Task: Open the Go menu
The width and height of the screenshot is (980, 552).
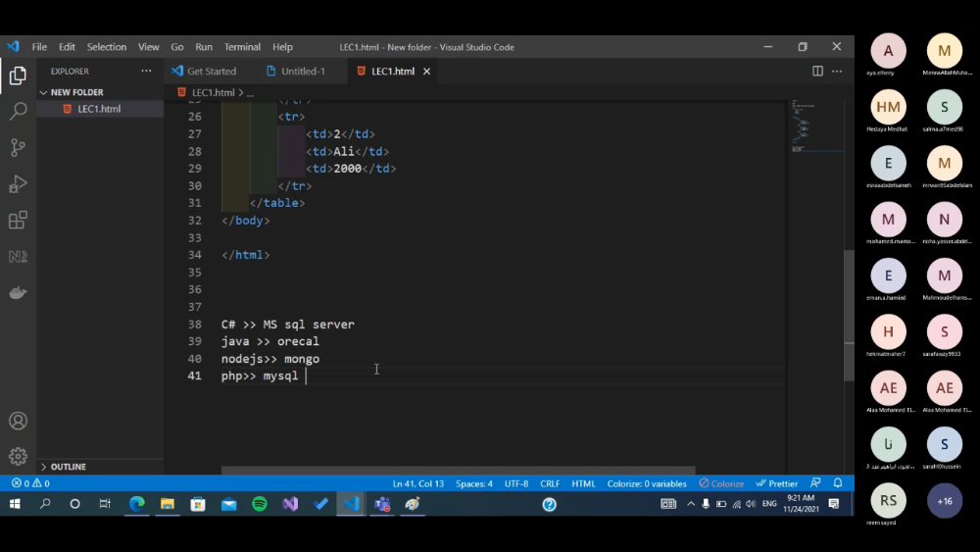Action: [x=177, y=47]
